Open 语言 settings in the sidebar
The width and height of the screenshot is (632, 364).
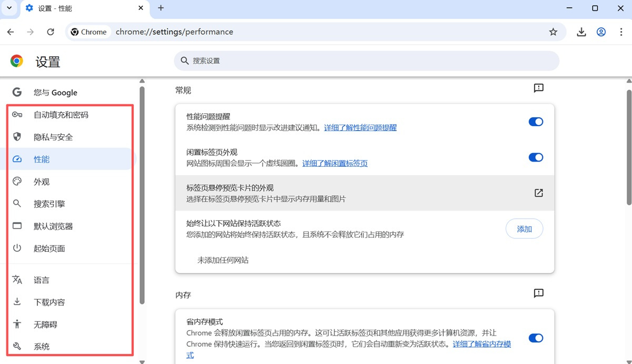(x=42, y=279)
